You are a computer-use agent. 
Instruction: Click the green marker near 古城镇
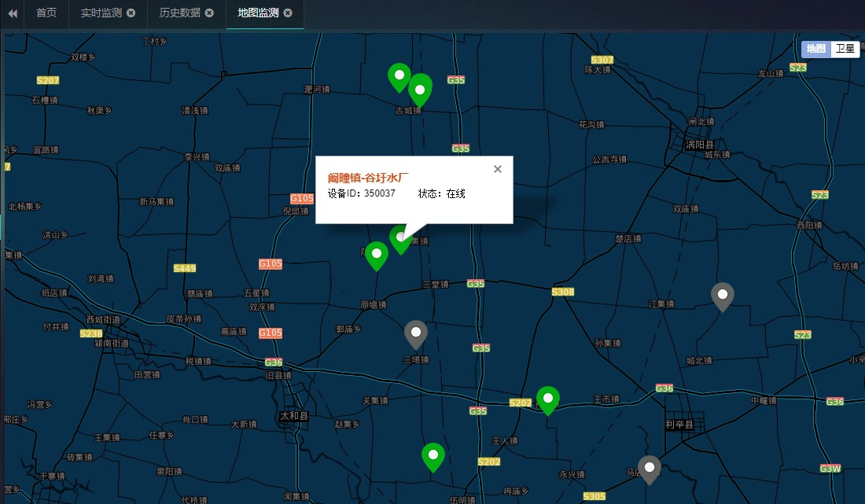(x=421, y=89)
